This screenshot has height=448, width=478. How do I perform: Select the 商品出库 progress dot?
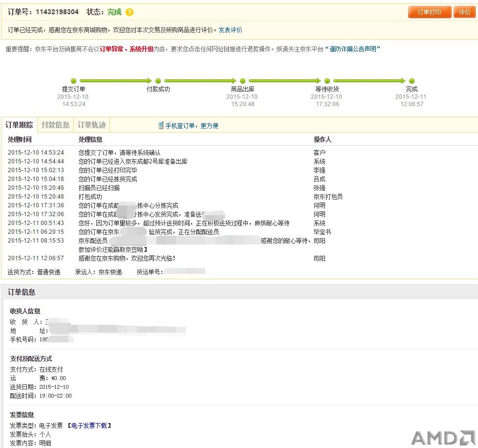[x=242, y=81]
